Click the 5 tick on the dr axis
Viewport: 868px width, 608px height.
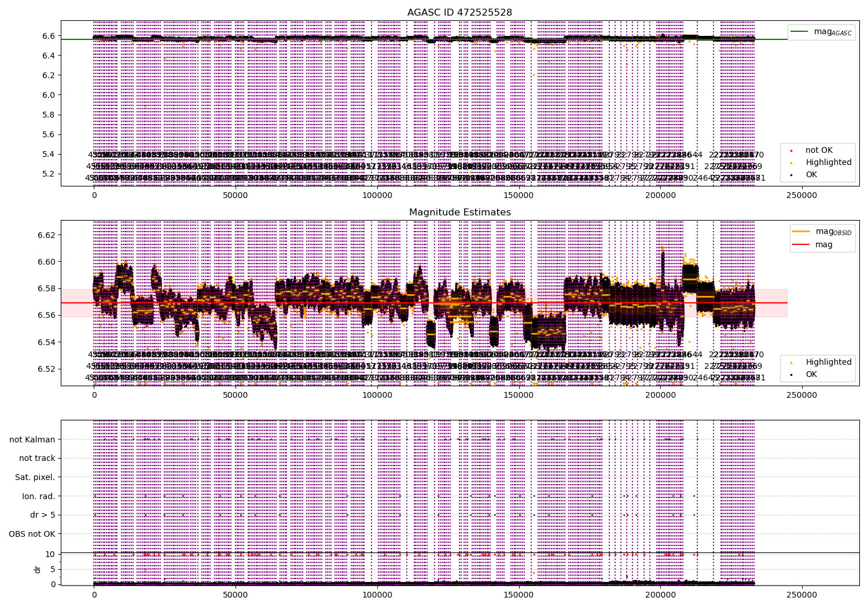tap(53, 569)
